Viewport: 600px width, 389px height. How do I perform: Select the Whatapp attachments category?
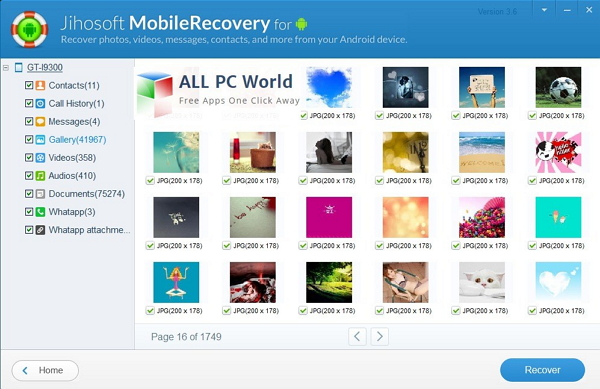(89, 230)
